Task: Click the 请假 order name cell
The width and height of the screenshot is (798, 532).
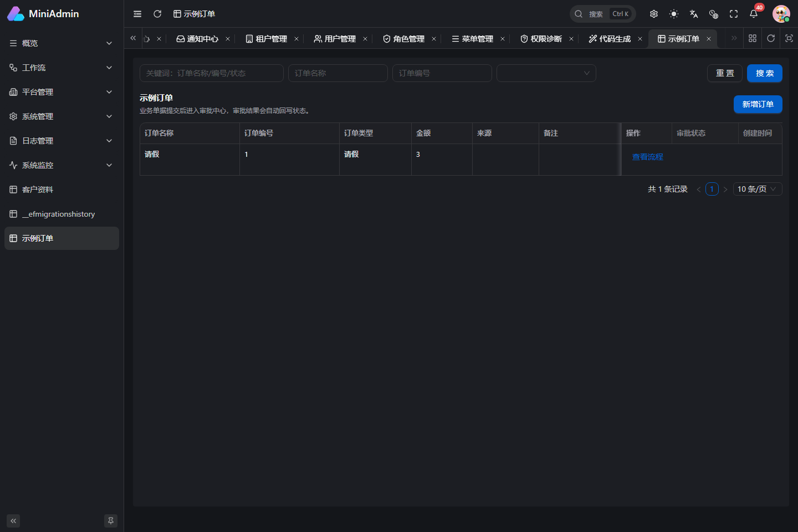Action: point(190,160)
